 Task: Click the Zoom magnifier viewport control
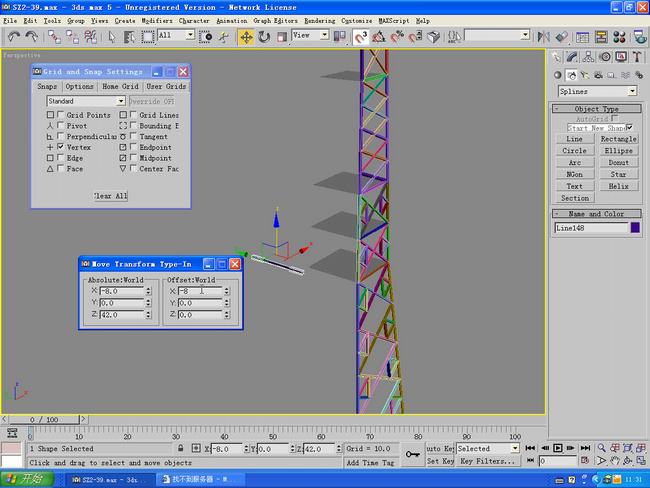point(601,448)
